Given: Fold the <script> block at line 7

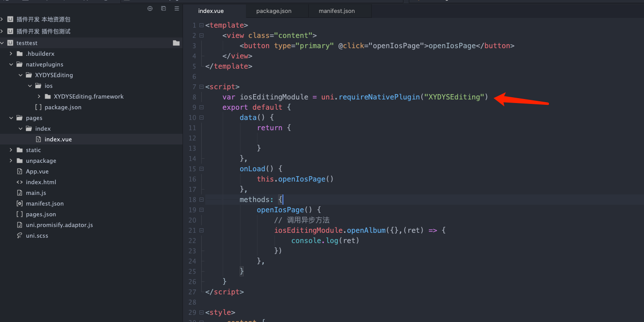Looking at the screenshot, I should pos(201,87).
